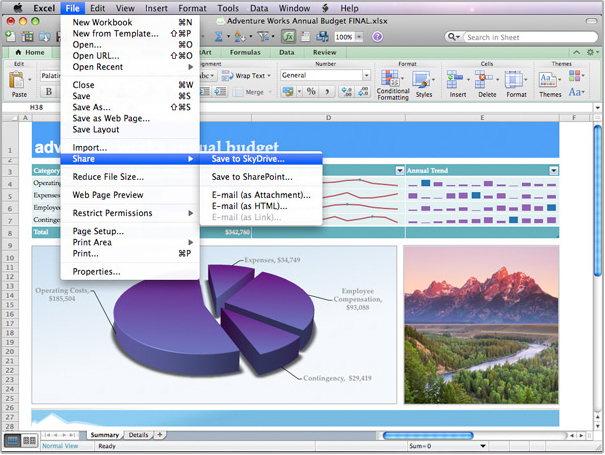This screenshot has width=605, height=455.
Task: Switch to Normal View layout button
Action: (x=12, y=440)
